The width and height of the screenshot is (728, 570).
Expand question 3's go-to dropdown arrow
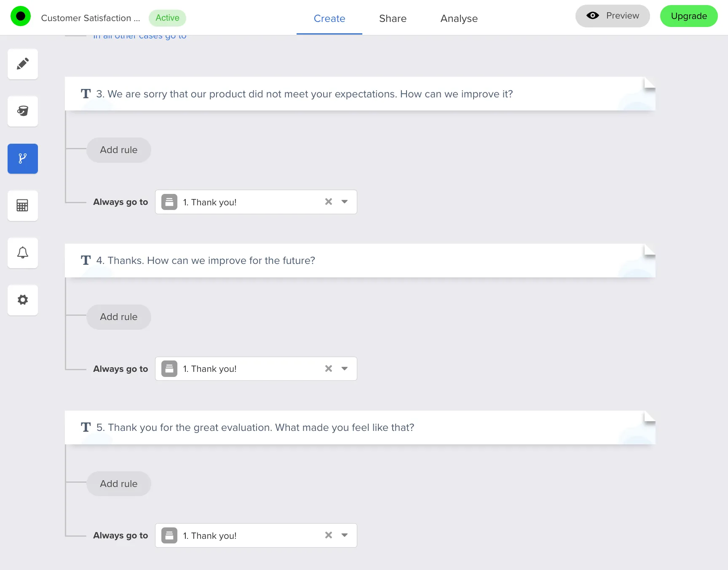click(x=345, y=202)
